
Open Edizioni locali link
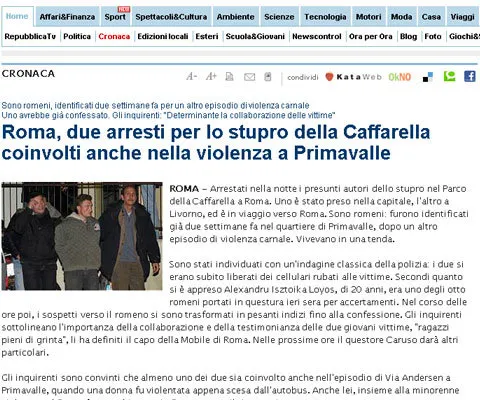coord(163,36)
